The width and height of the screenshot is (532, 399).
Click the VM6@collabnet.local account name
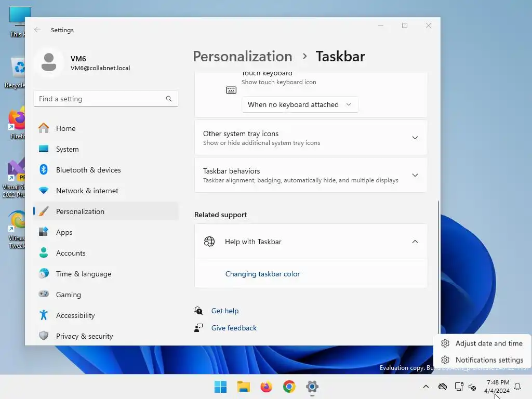coord(100,68)
